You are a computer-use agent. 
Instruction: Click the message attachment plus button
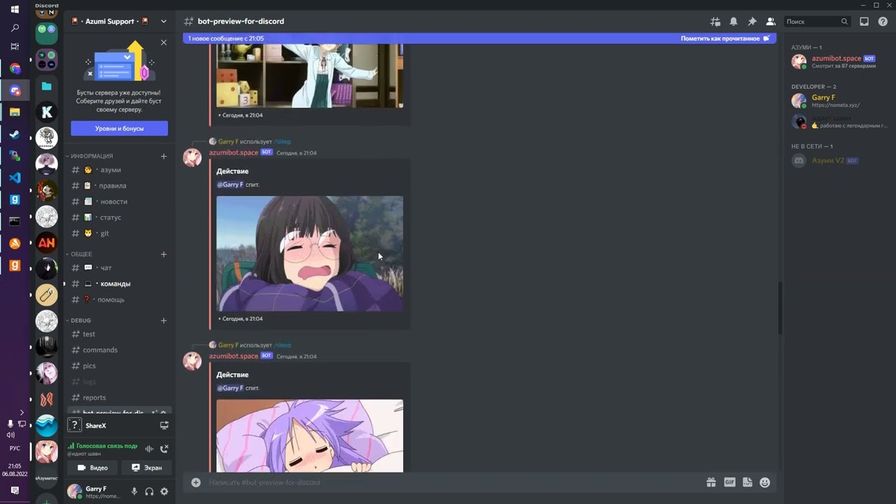point(196,483)
